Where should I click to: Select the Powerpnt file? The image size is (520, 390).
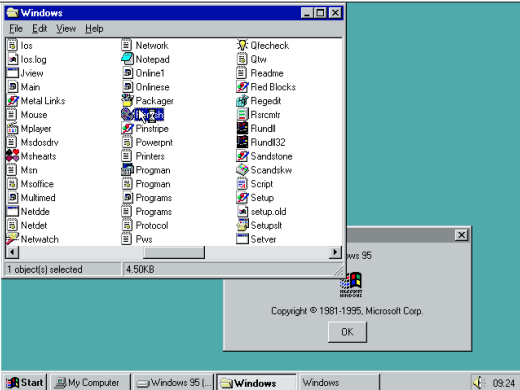point(147,142)
